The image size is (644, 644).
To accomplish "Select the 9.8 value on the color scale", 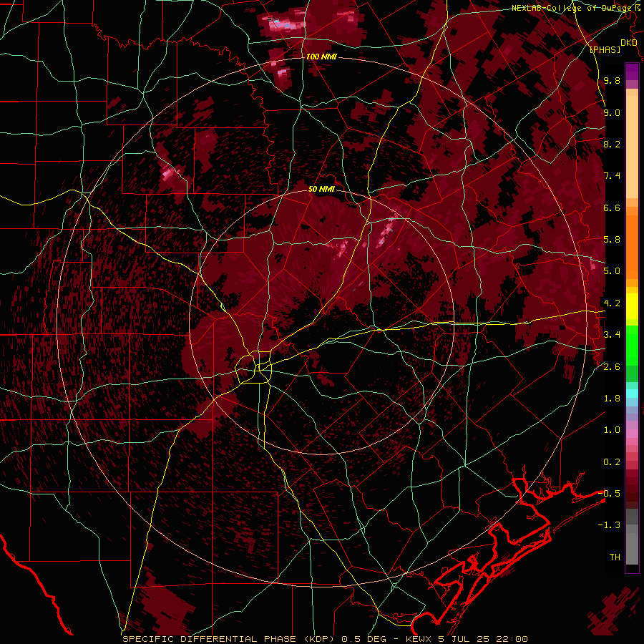I will point(612,80).
